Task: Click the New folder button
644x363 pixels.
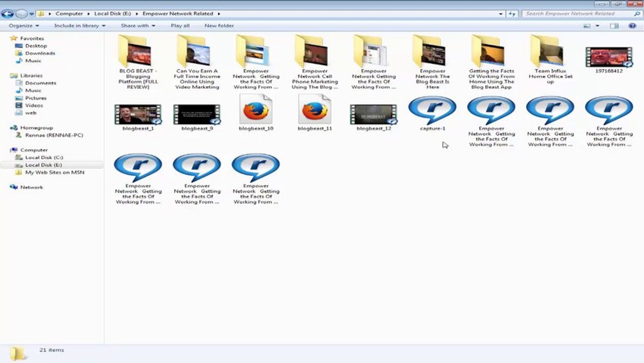Action: point(219,26)
